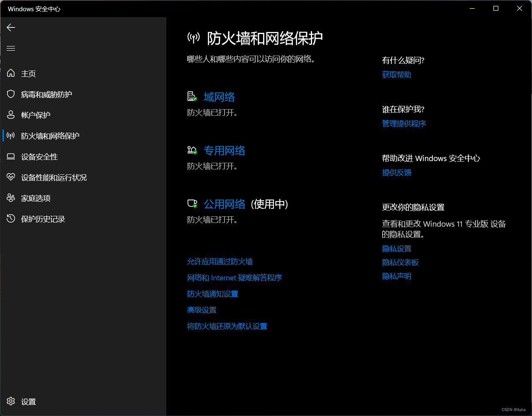532x416 pixels.
Task: Click the Windows 安全中心 window title
Action: [x=34, y=9]
